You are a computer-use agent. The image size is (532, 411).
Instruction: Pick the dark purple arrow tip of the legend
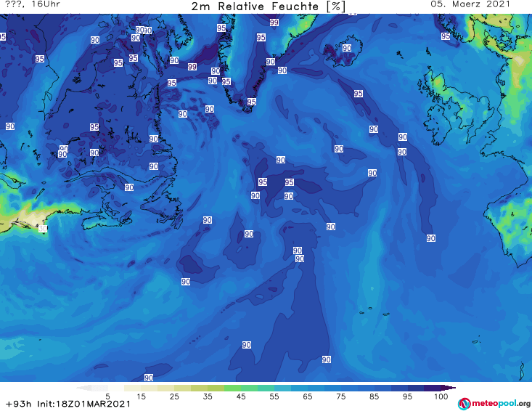point(449,388)
